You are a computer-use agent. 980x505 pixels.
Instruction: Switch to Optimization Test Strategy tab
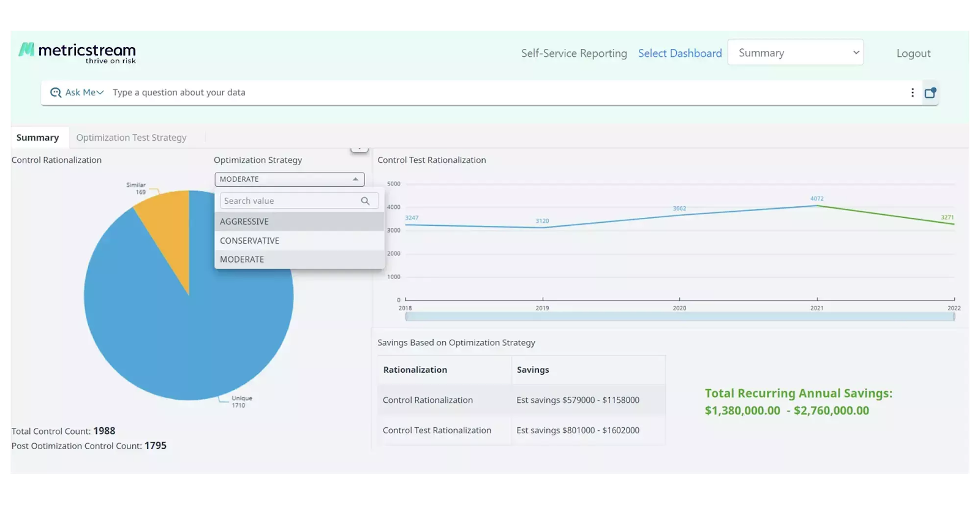click(131, 138)
